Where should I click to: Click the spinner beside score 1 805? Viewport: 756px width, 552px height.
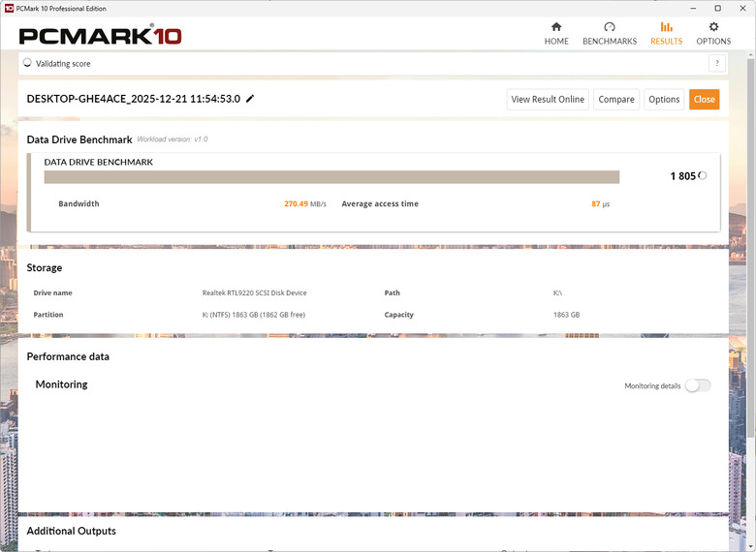(x=703, y=175)
